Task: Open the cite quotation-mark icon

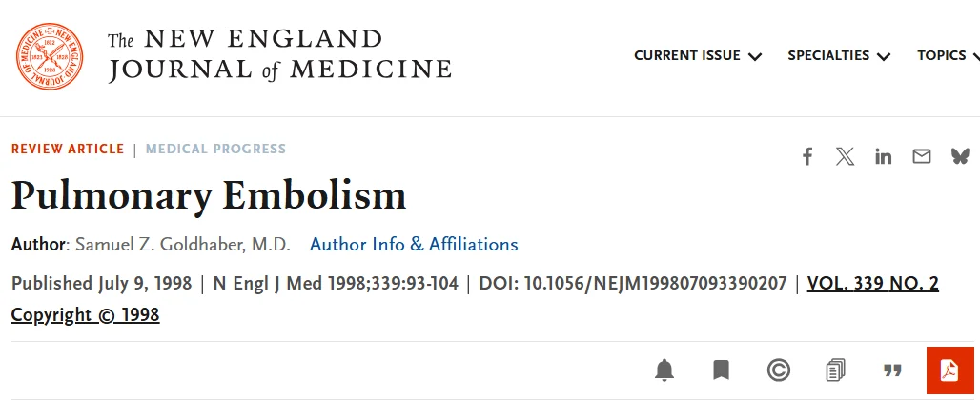Action: tap(893, 370)
